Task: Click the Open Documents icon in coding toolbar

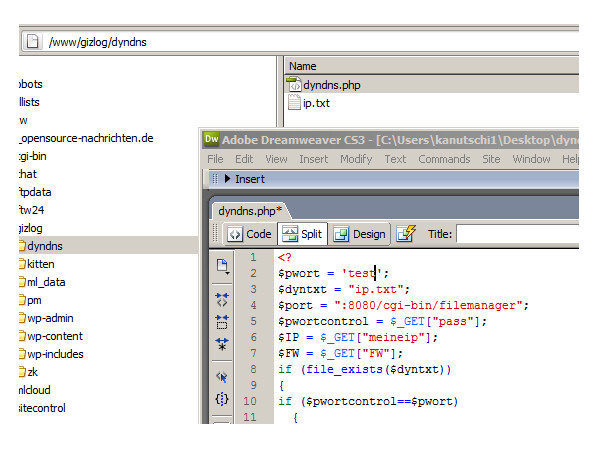Action: pyautogui.click(x=222, y=266)
